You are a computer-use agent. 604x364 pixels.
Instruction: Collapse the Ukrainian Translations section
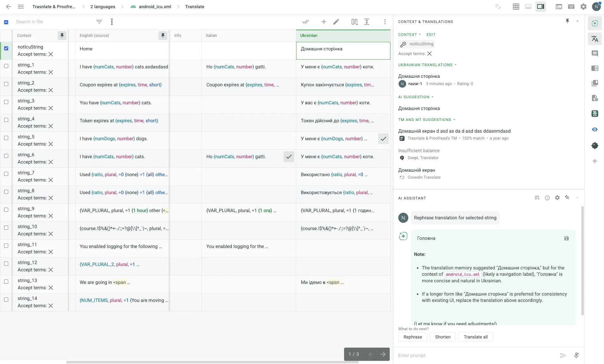pyautogui.click(x=456, y=65)
